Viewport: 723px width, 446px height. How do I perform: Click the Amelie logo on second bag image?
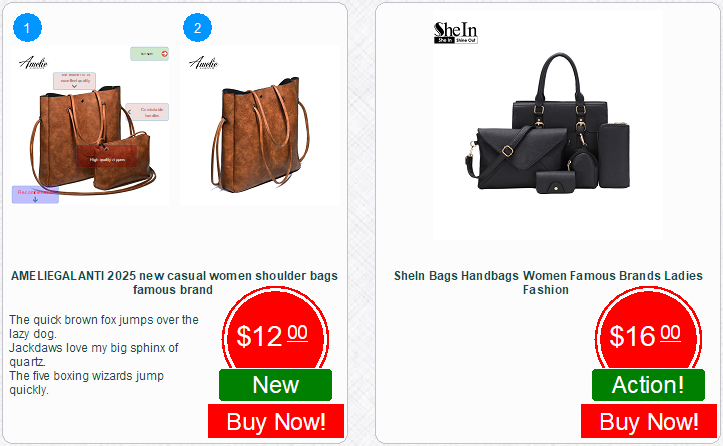coord(203,63)
